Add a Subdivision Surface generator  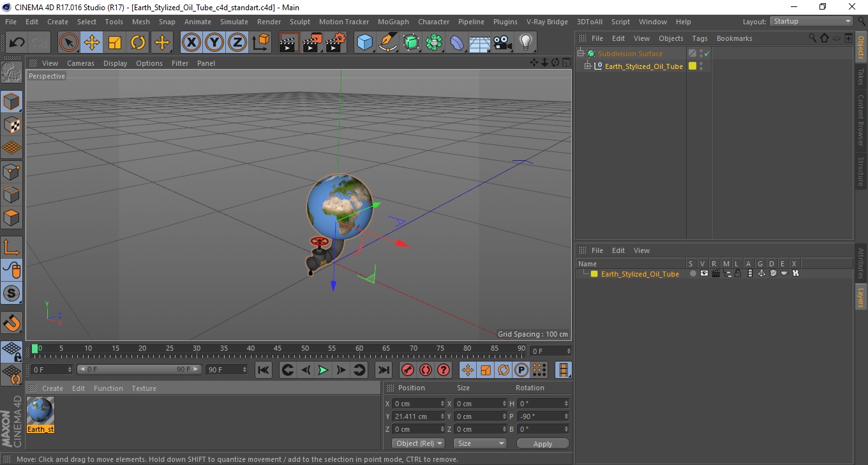point(411,43)
